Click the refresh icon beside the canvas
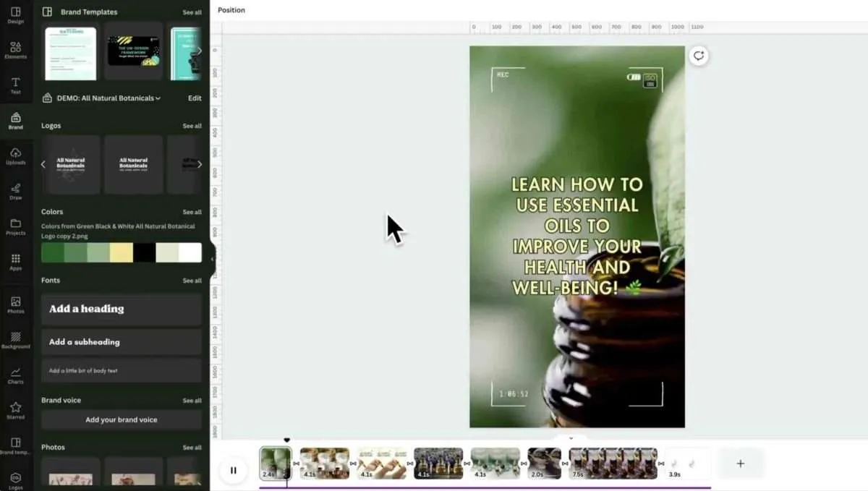 (698, 56)
